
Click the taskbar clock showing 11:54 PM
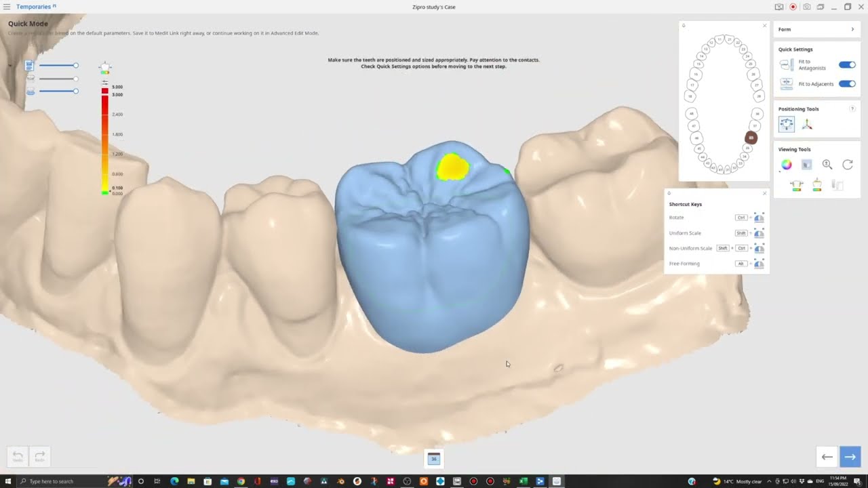point(838,481)
